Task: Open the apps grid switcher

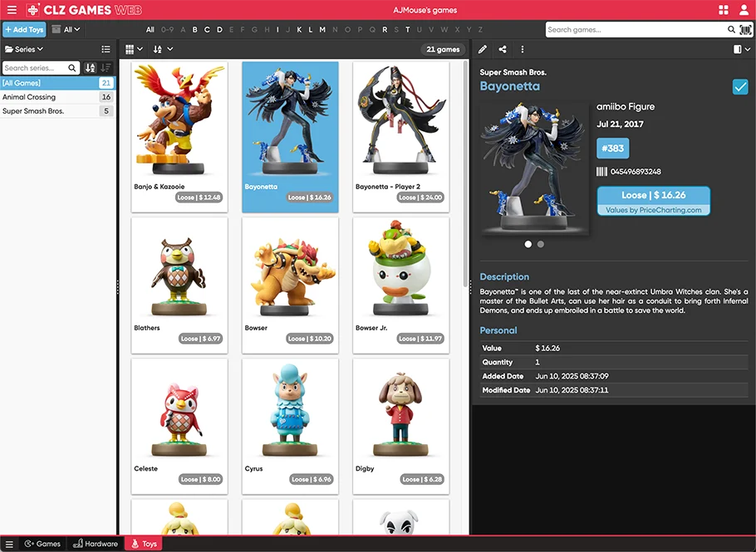Action: [724, 10]
